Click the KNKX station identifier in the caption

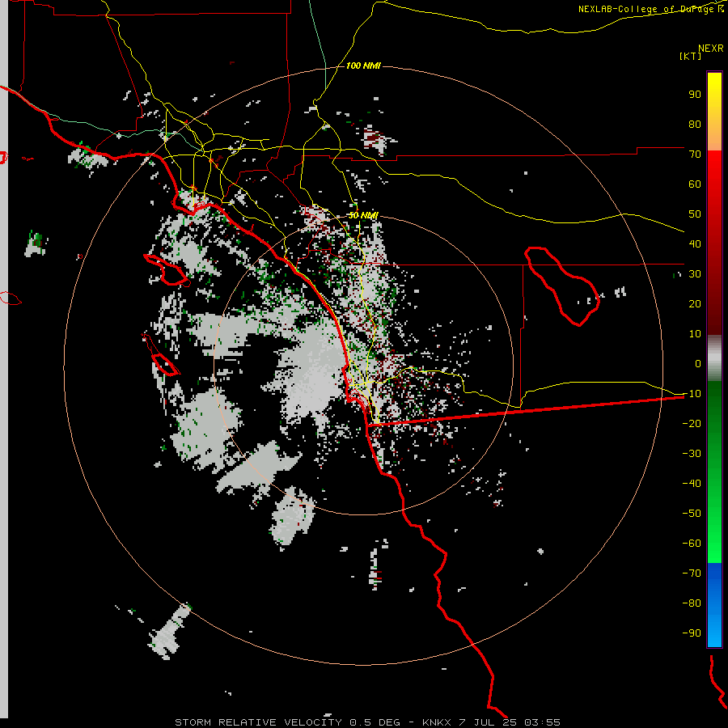(438, 722)
